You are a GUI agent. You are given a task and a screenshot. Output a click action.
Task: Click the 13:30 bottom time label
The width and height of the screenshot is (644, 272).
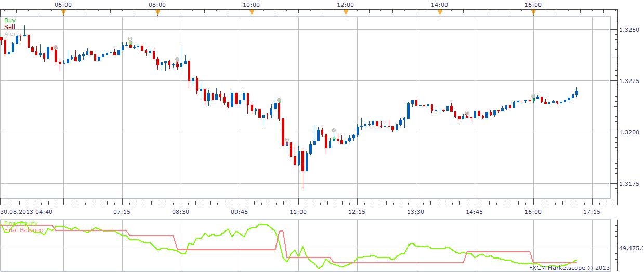click(x=416, y=212)
